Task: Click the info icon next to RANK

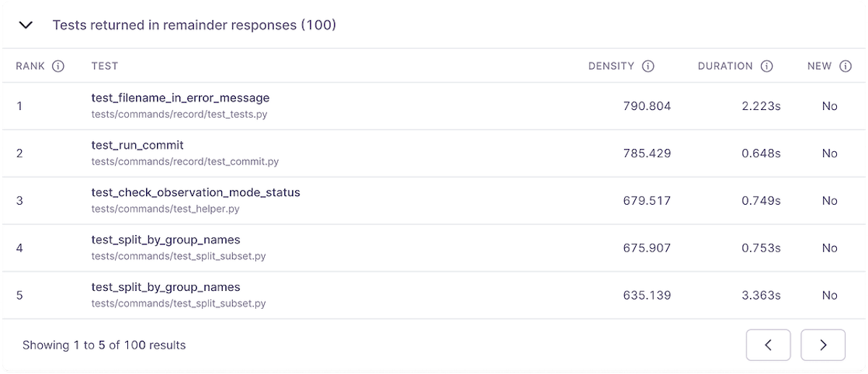Action: point(59,66)
